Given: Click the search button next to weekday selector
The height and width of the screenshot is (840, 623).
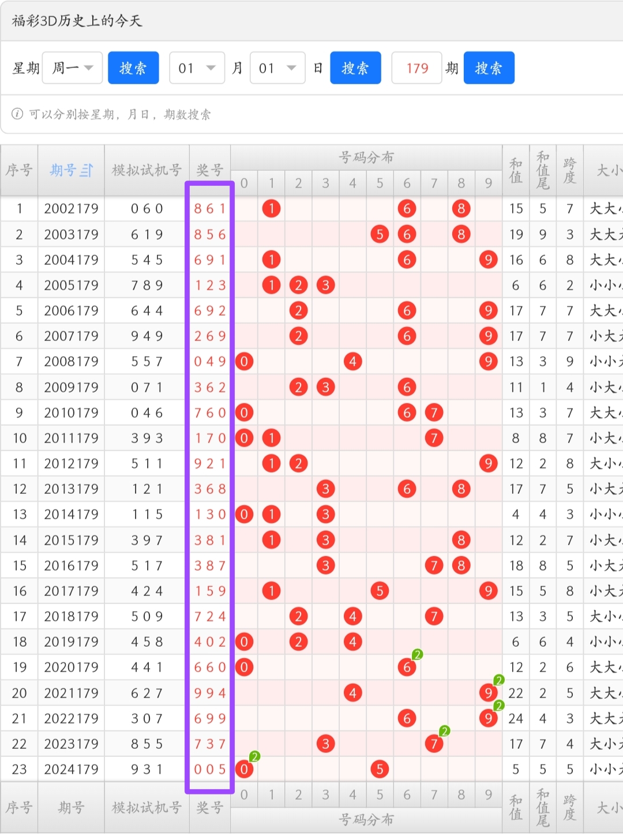Looking at the screenshot, I should 133,68.
